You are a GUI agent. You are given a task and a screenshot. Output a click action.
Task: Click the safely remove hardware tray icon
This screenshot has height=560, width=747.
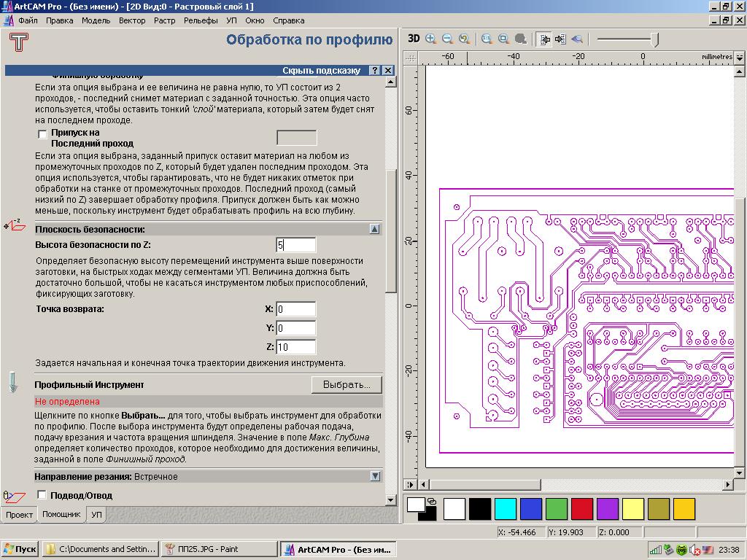[669, 550]
